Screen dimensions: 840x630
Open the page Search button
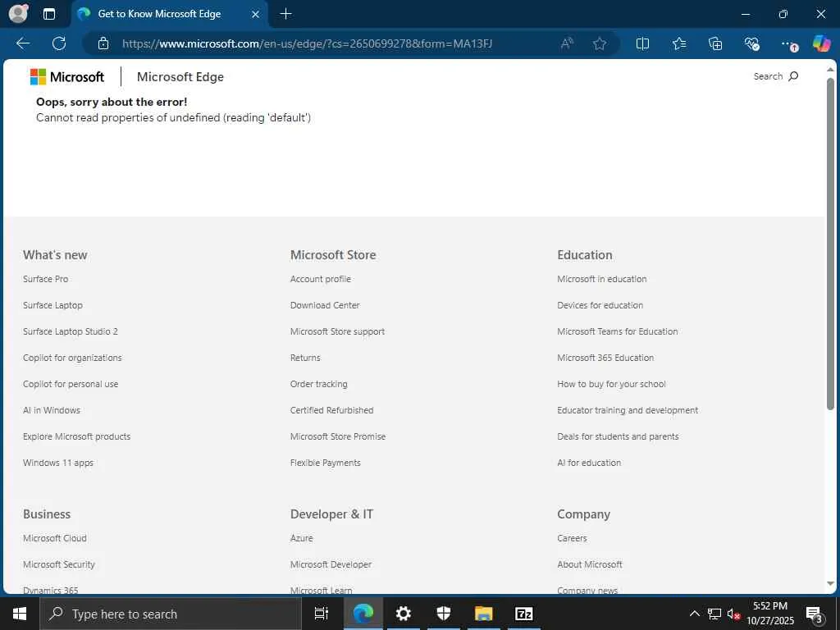click(776, 76)
